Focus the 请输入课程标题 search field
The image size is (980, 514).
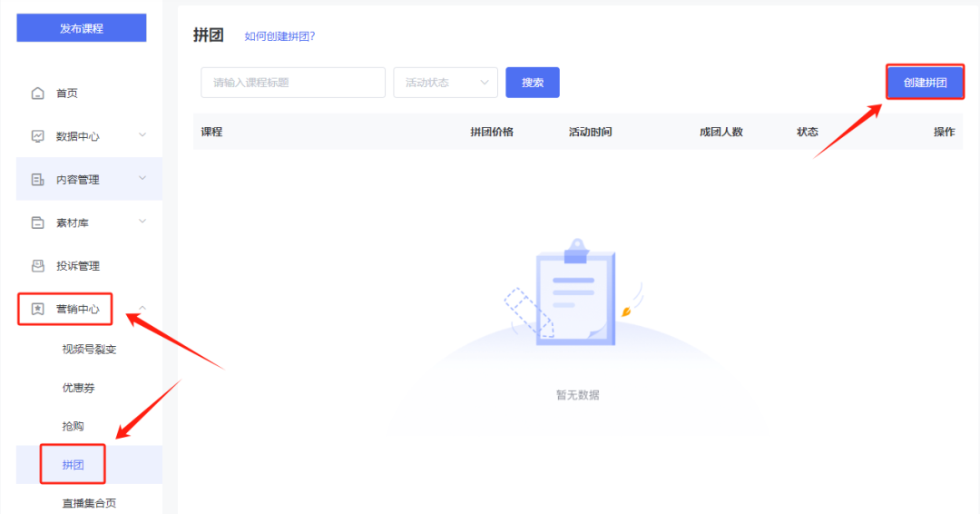pyautogui.click(x=292, y=83)
